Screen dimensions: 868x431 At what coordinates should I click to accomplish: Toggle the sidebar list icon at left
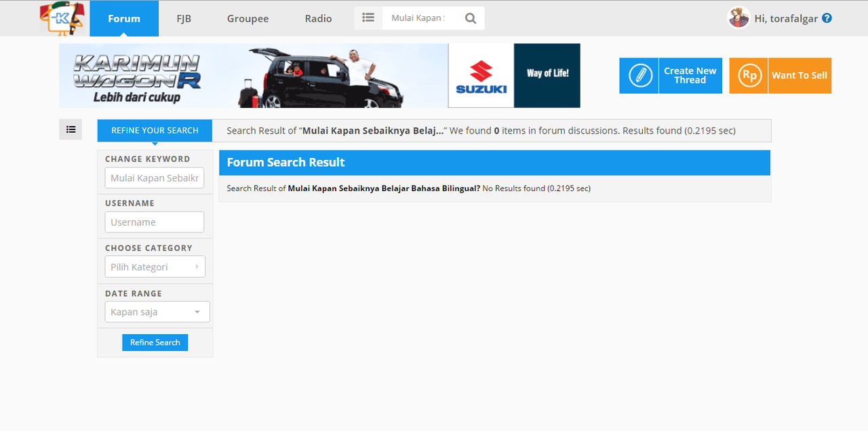pyautogui.click(x=71, y=129)
